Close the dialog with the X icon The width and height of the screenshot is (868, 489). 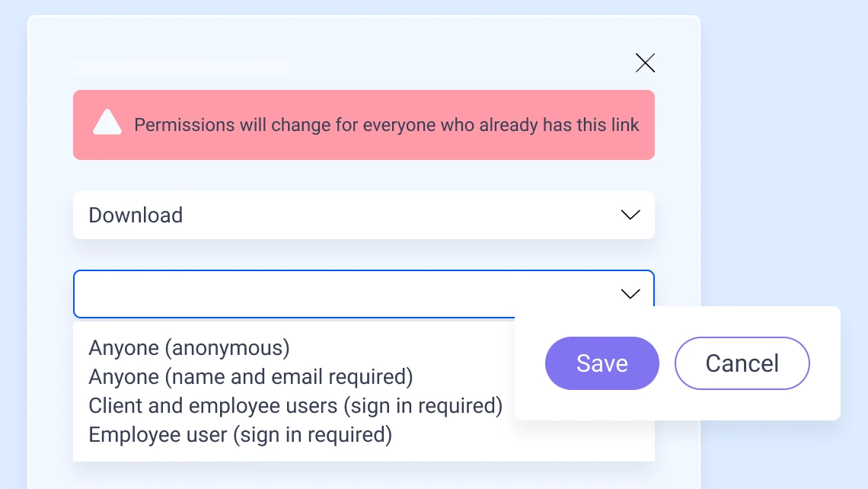(x=645, y=63)
